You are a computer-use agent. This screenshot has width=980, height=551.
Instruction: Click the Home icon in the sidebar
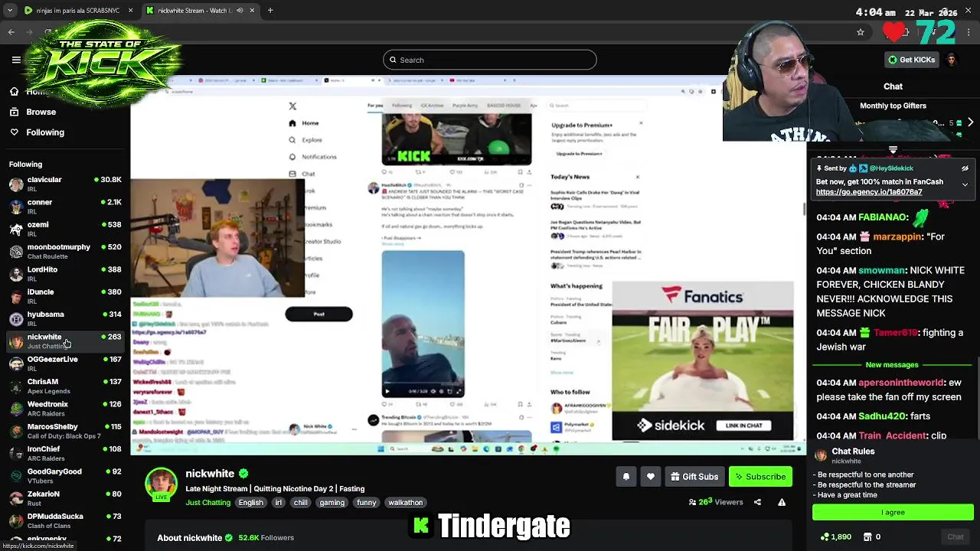(x=14, y=92)
